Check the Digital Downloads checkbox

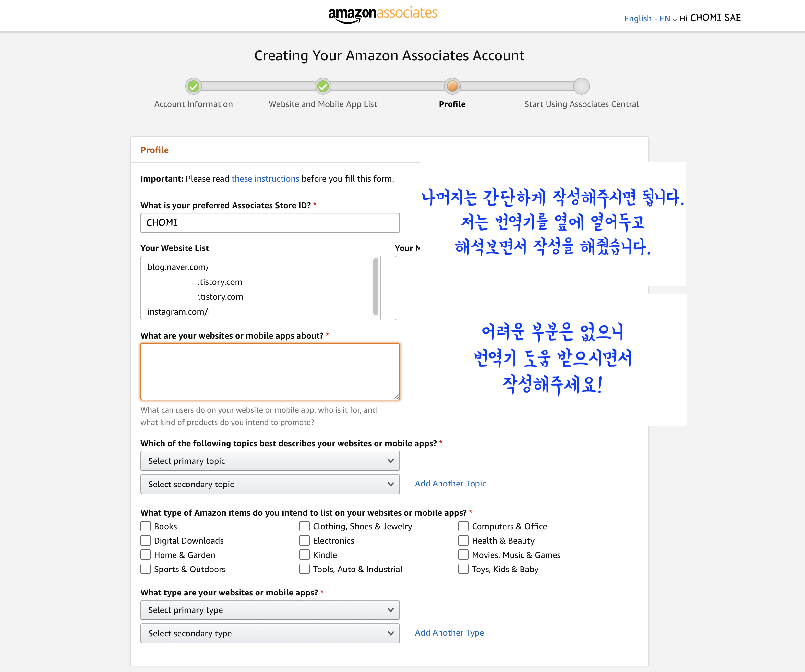146,541
